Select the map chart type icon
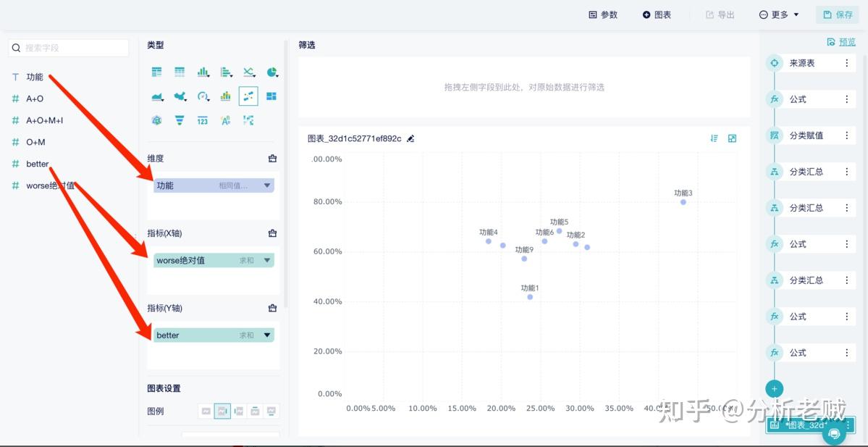The height and width of the screenshot is (447, 868). point(180,96)
